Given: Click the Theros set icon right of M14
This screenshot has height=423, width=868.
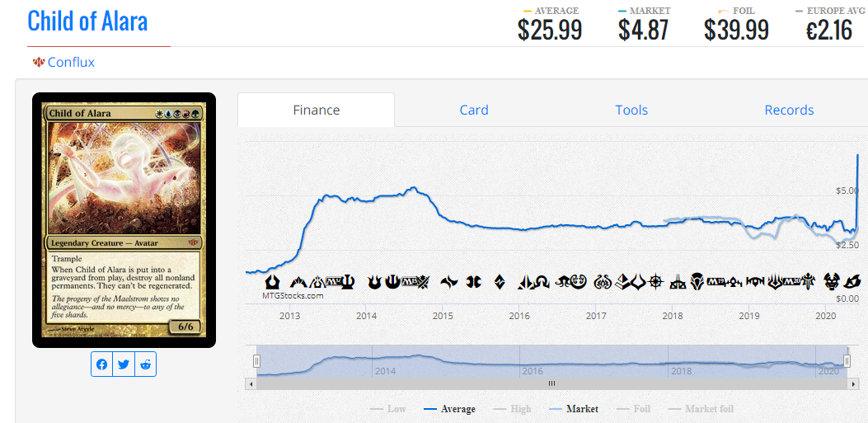Looking at the screenshot, I should 348,282.
